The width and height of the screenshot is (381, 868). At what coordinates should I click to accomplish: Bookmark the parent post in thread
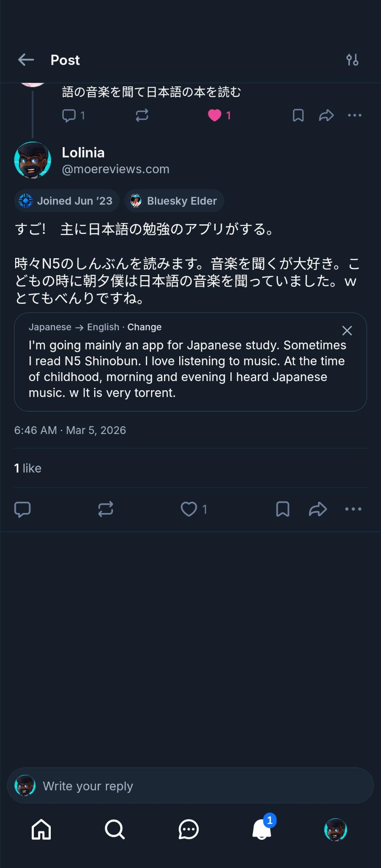pos(298,115)
